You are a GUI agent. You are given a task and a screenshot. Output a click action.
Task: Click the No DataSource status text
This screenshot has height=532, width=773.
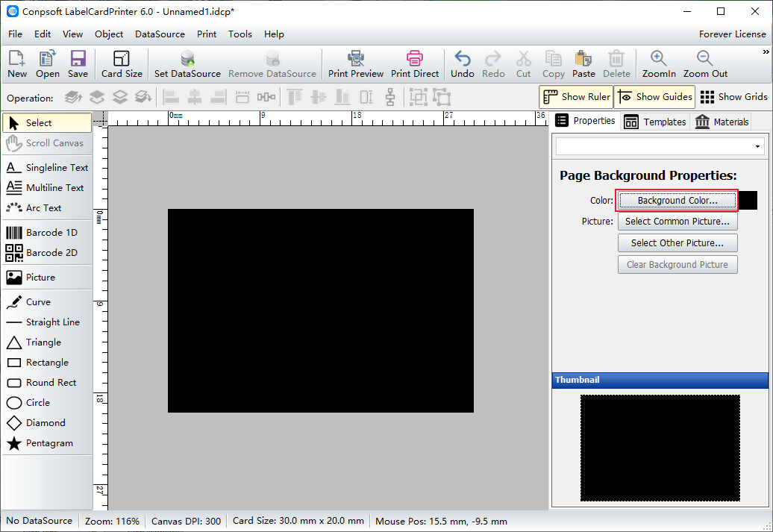click(x=39, y=521)
